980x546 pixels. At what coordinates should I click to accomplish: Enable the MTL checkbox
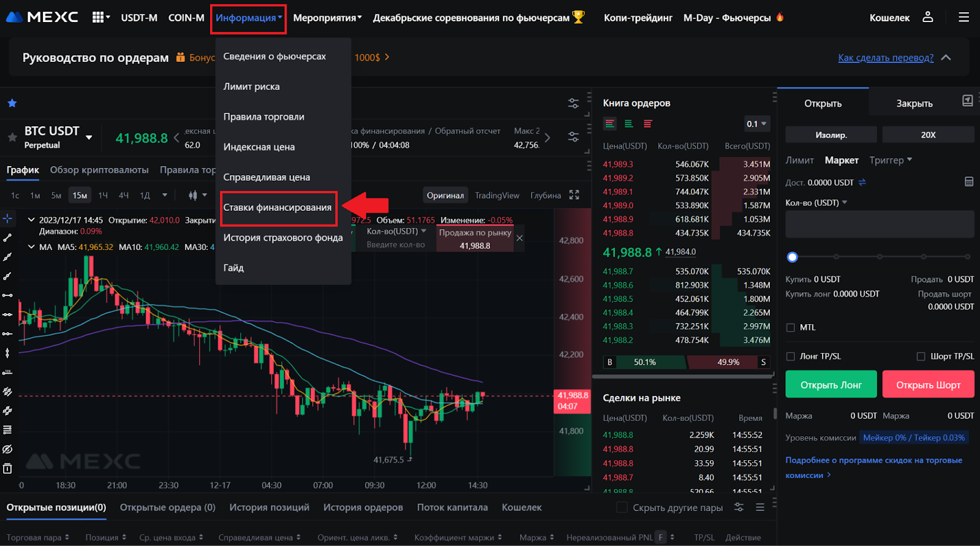pos(791,328)
